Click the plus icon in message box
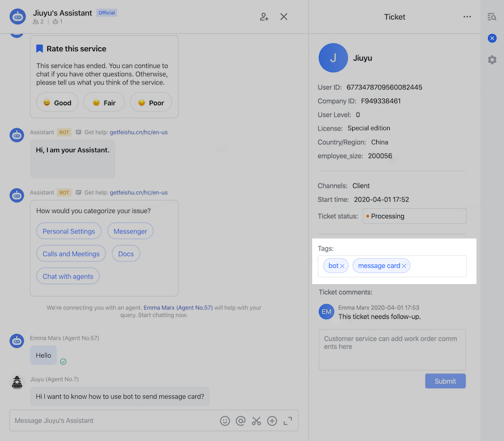 pos(272,421)
